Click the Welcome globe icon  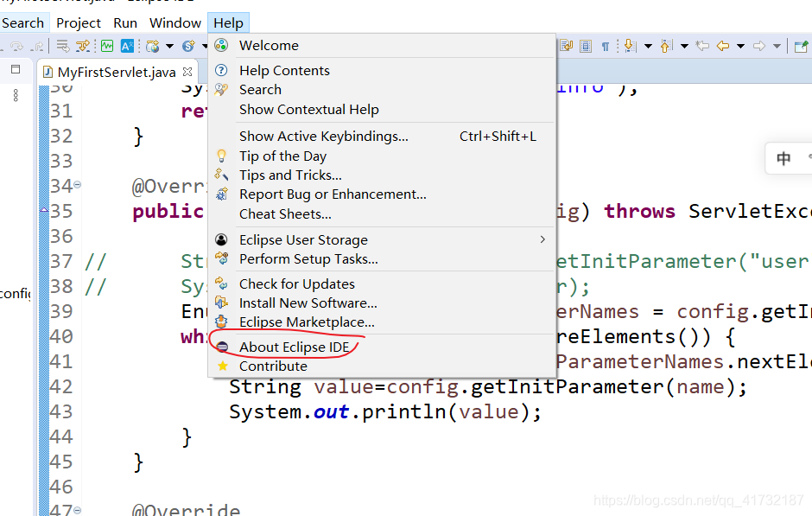[222, 45]
